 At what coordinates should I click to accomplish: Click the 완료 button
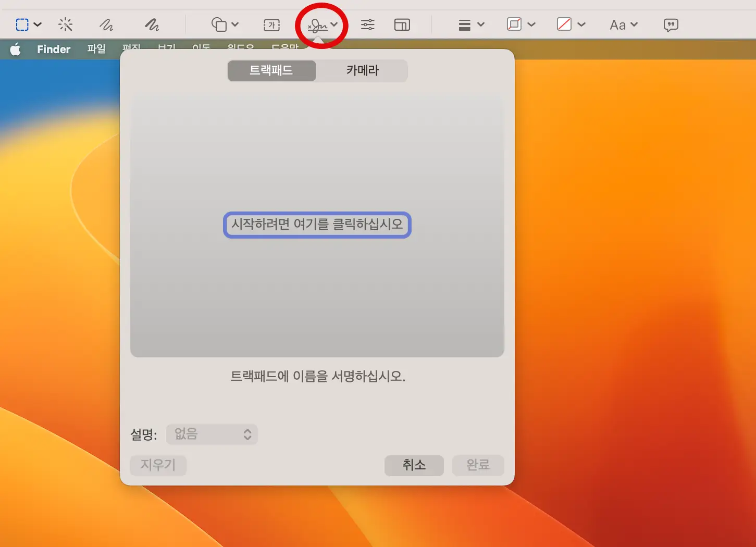(x=478, y=465)
